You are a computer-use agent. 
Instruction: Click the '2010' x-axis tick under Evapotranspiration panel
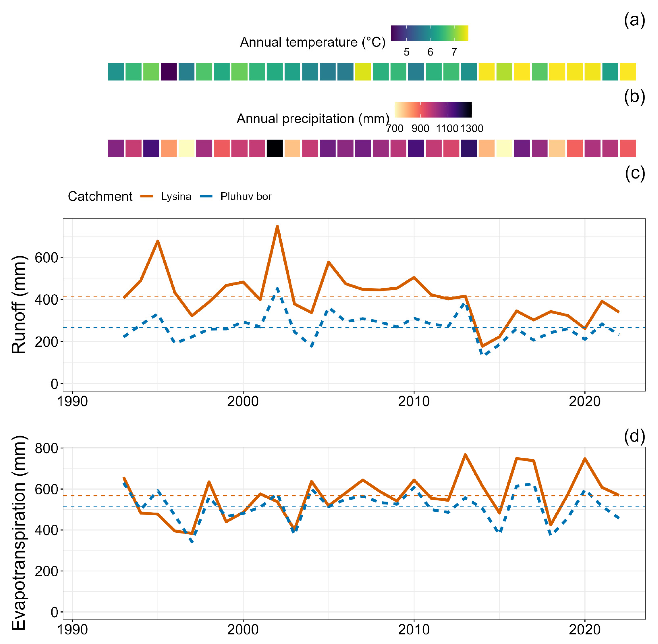[x=414, y=630]
